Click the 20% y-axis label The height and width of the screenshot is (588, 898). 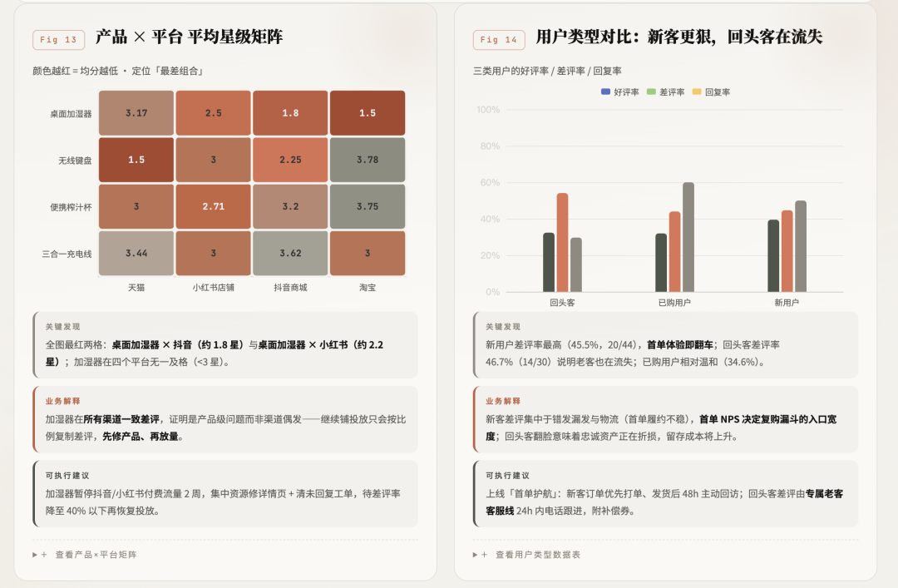coord(491,255)
